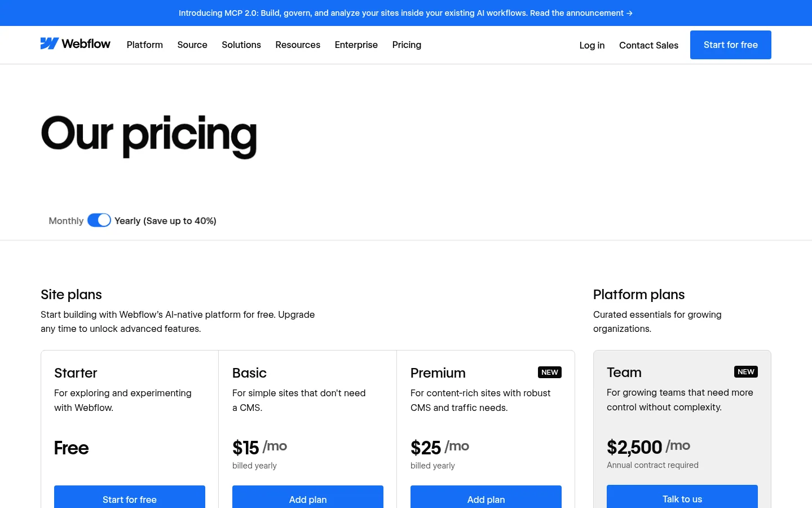Click the Platform plans heading
812x508 pixels.
[x=639, y=295]
